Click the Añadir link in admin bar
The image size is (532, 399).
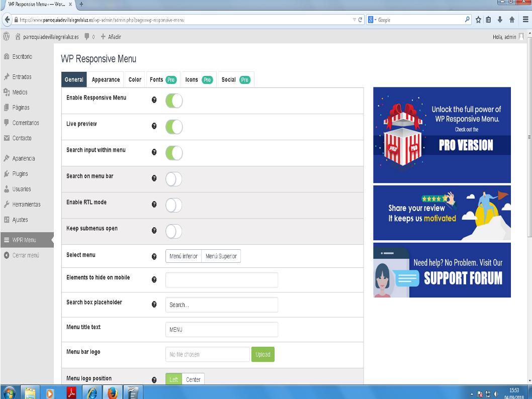(x=111, y=37)
